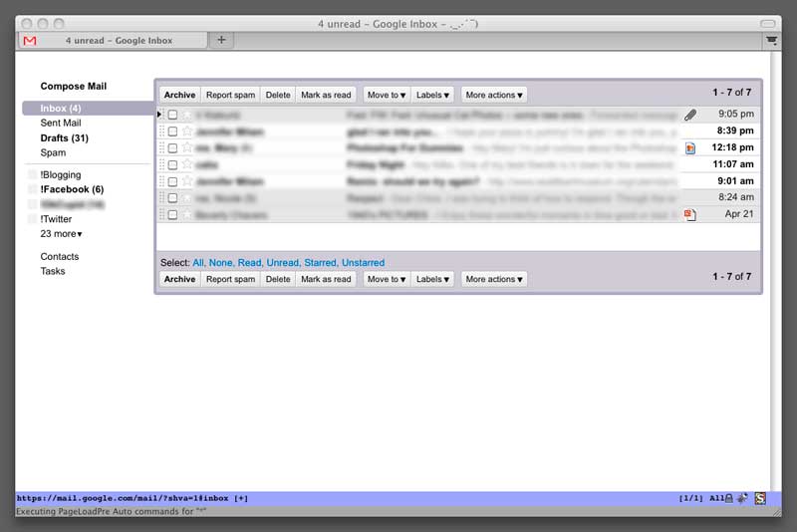Star the 11:07 am email
This screenshot has height=532, width=797.
[x=187, y=164]
